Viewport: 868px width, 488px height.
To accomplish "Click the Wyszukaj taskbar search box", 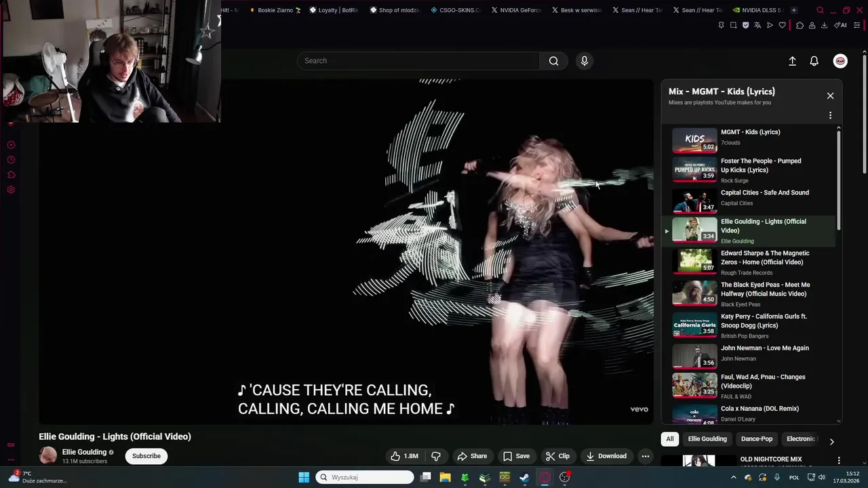I will tap(365, 477).
